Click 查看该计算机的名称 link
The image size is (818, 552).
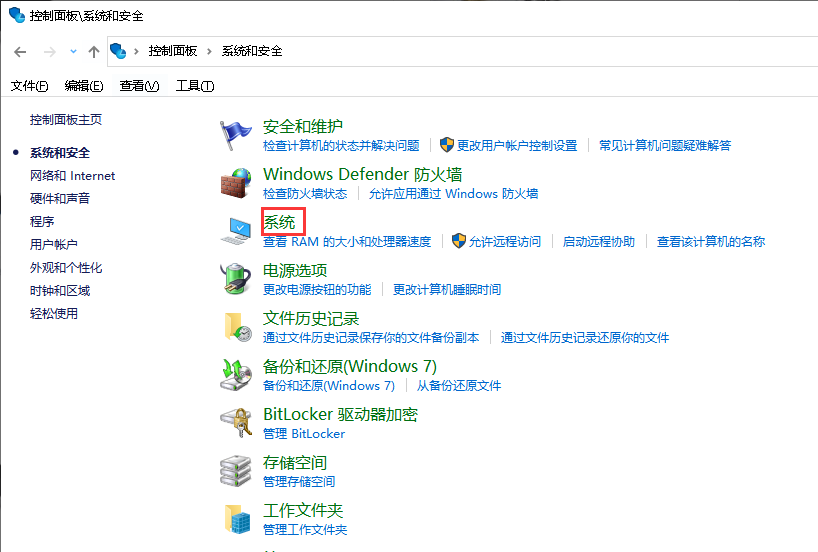coord(711,242)
